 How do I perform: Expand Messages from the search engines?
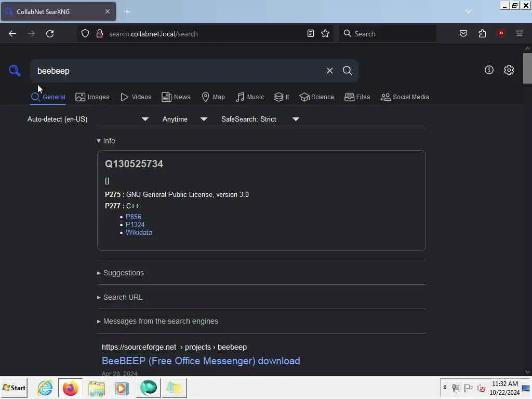157,321
